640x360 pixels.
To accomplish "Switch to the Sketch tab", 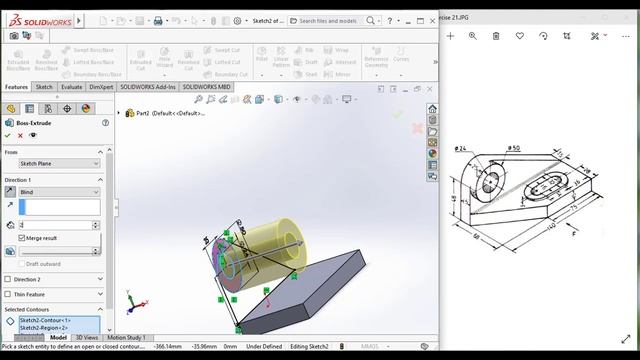I will tap(44, 87).
